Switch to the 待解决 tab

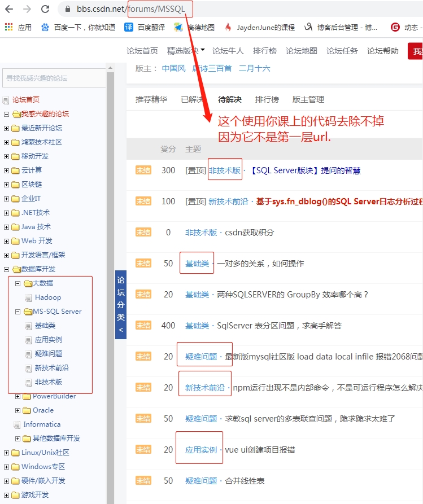click(230, 99)
